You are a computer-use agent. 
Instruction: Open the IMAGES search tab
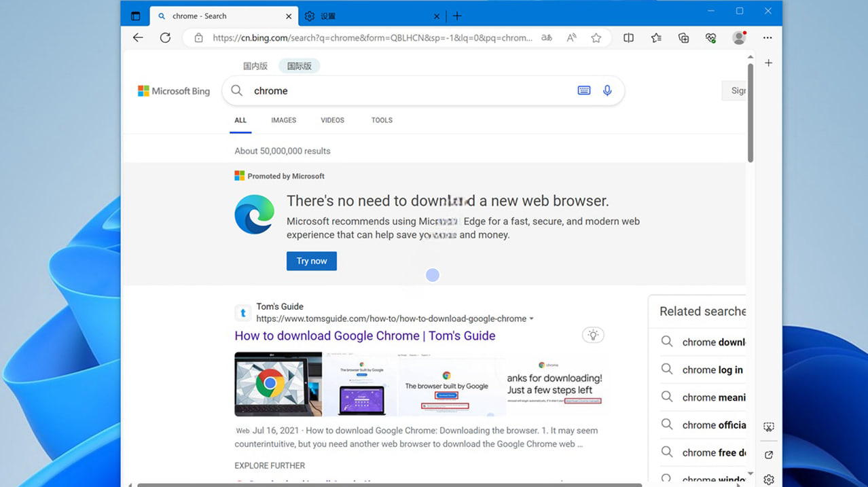pos(283,120)
